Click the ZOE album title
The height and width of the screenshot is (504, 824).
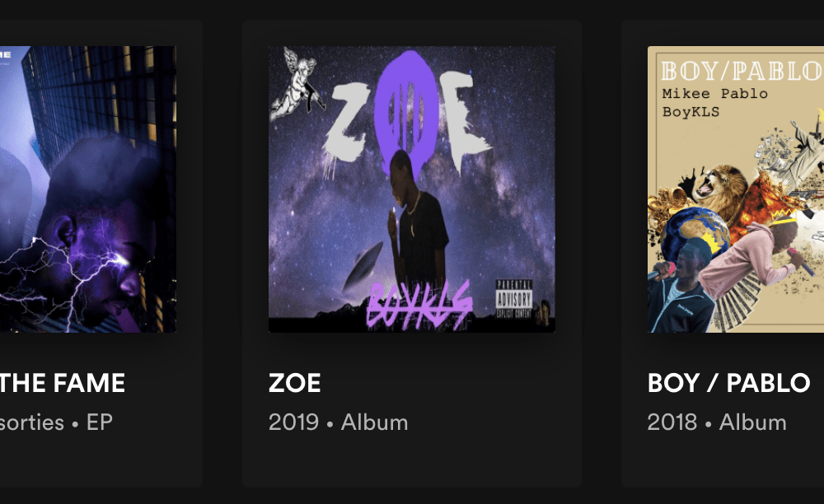[294, 383]
